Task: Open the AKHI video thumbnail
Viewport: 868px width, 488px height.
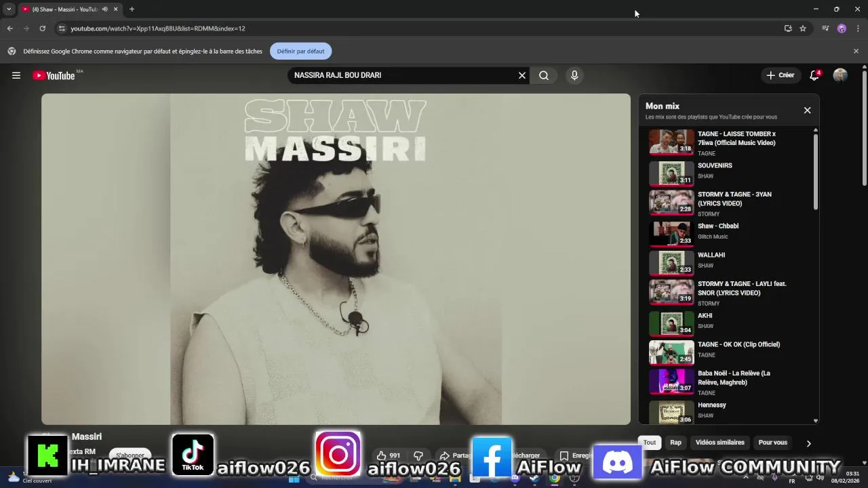Action: pyautogui.click(x=671, y=323)
